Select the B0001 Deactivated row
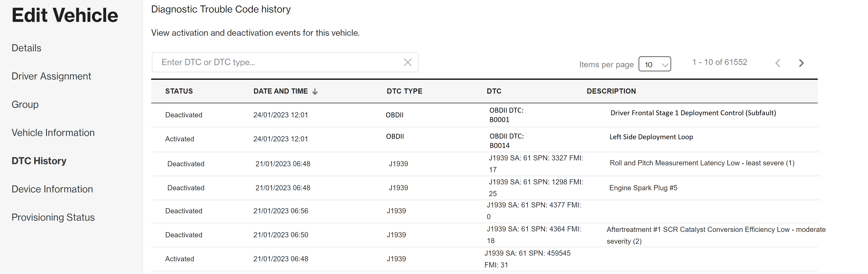 (x=484, y=115)
